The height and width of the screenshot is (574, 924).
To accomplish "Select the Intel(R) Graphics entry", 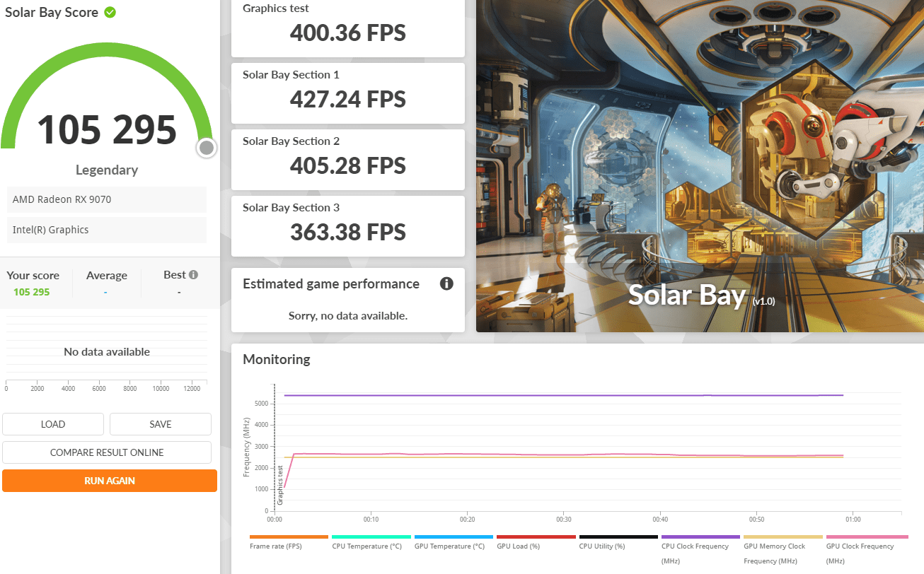I will tap(107, 230).
